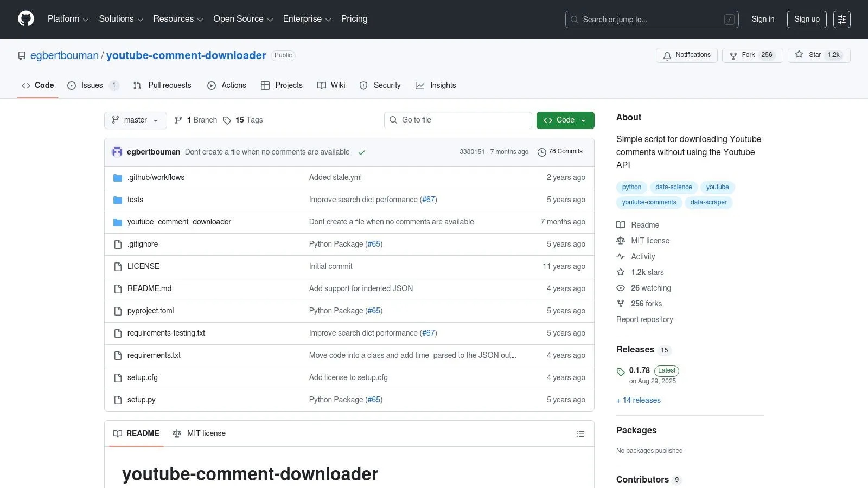Expand the master branch dropdown

[136, 120]
